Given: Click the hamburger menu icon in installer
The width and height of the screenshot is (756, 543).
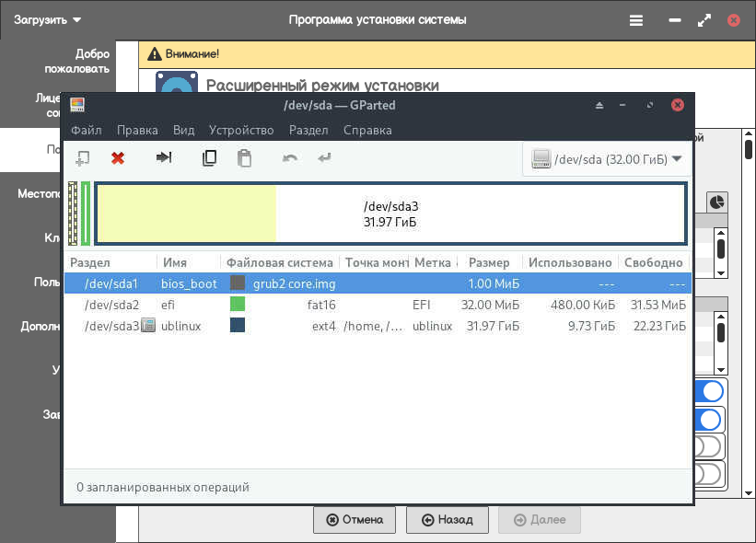Looking at the screenshot, I should click(x=636, y=20).
